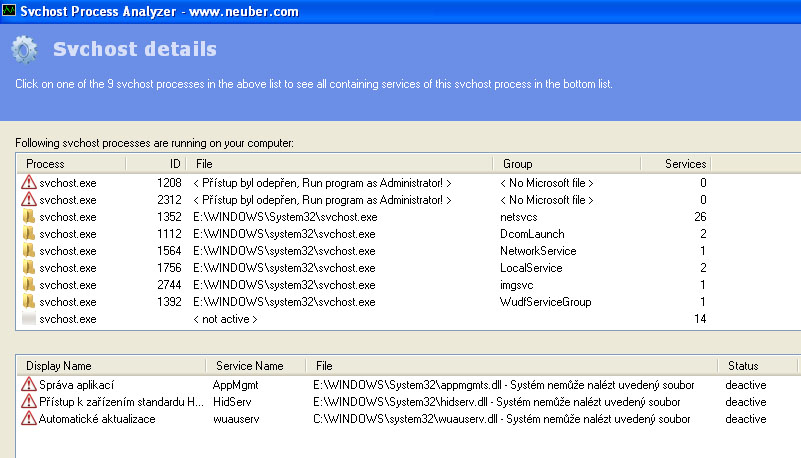Image resolution: width=801 pixels, height=458 pixels.
Task: Click the folder icon of svchost.exe 1564
Action: [29, 250]
